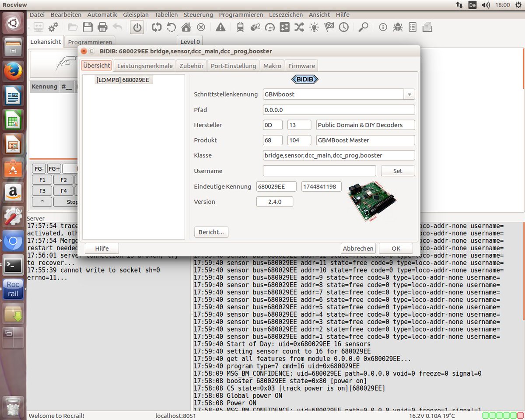Click the warning triangle emergency icon

pos(220,28)
